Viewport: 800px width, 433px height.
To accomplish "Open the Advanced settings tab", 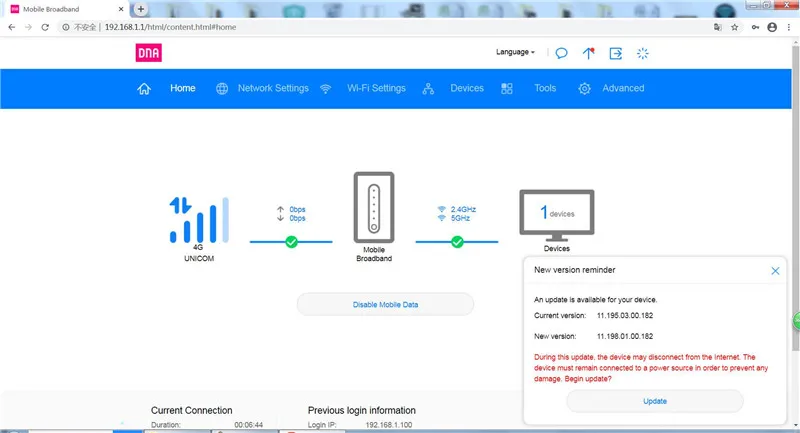I will [x=623, y=88].
